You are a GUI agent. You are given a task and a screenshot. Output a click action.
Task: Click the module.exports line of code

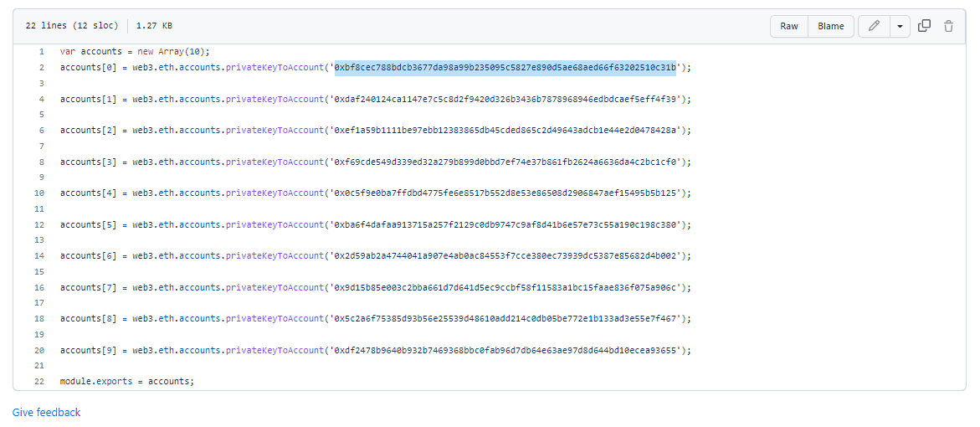[x=126, y=382]
